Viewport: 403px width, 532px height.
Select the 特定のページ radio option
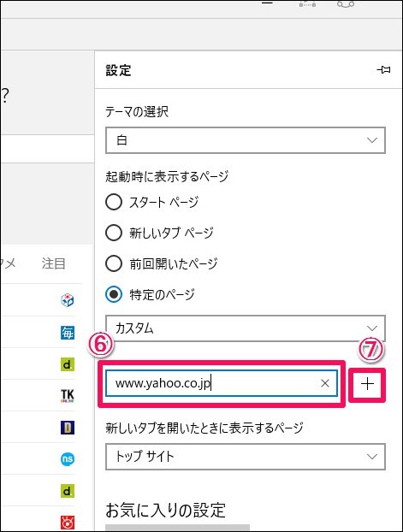point(150,294)
